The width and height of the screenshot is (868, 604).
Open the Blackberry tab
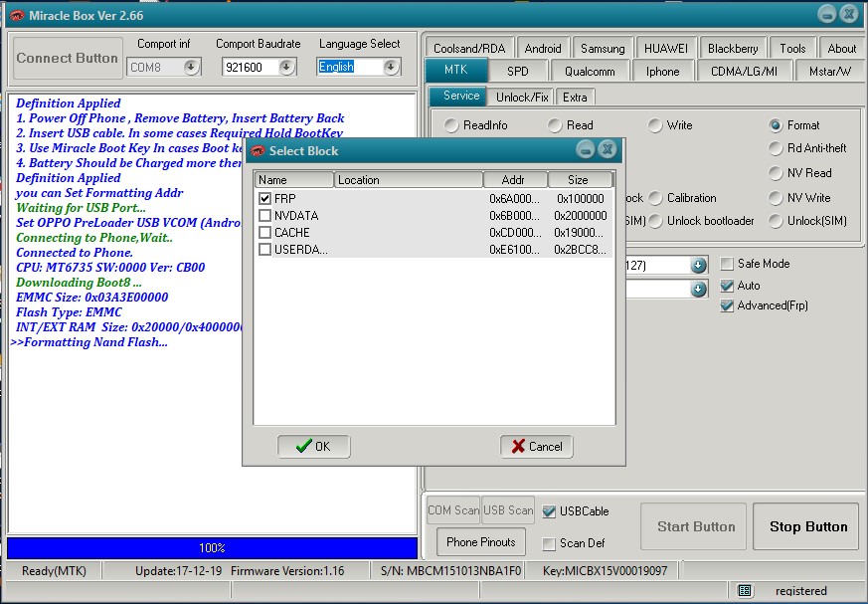(x=733, y=48)
